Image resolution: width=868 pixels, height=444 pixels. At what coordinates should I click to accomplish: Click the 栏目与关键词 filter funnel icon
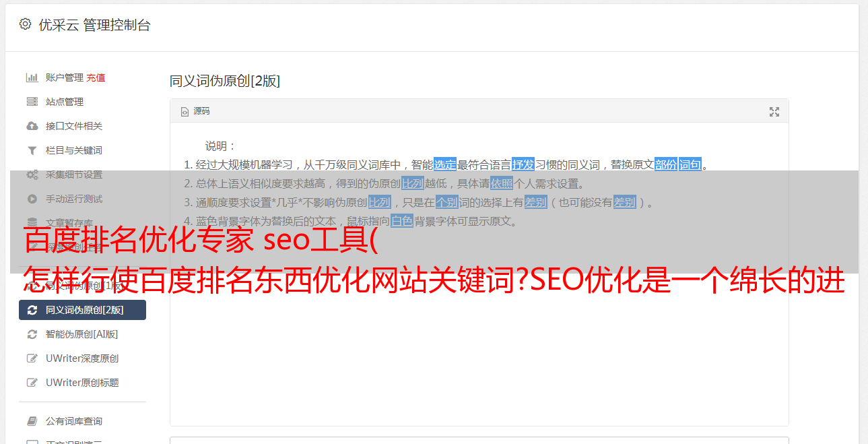32,150
